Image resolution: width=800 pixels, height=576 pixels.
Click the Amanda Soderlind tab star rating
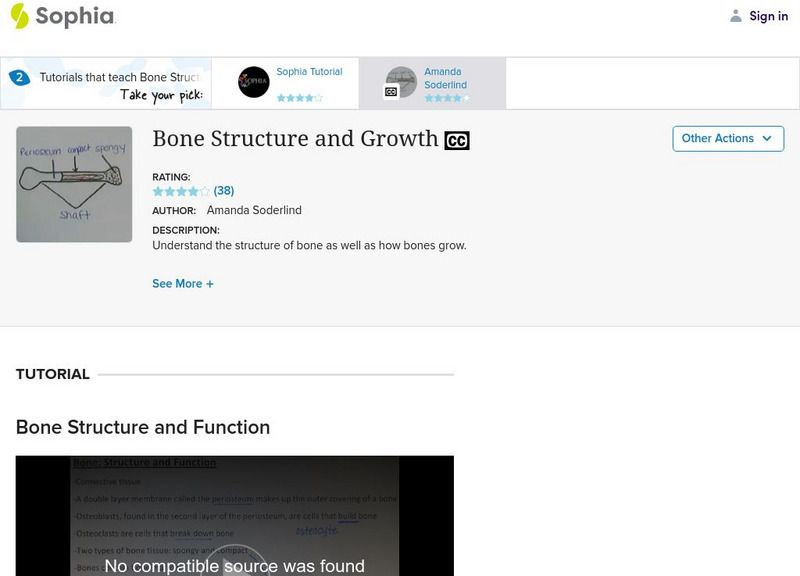pyautogui.click(x=446, y=98)
